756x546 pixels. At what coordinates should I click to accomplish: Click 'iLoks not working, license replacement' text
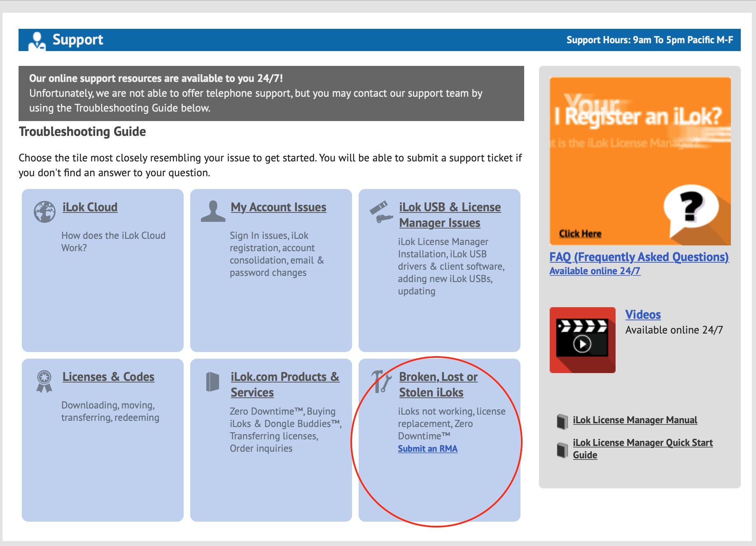pyautogui.click(x=451, y=424)
